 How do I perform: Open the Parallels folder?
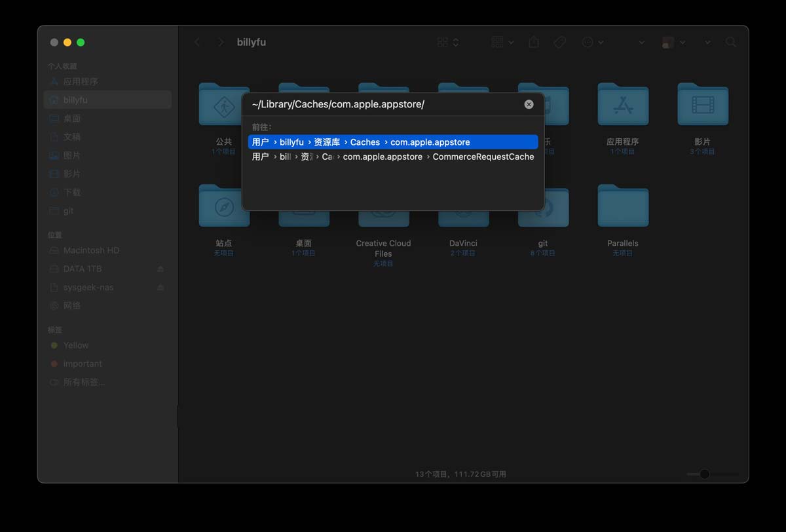[622, 207]
